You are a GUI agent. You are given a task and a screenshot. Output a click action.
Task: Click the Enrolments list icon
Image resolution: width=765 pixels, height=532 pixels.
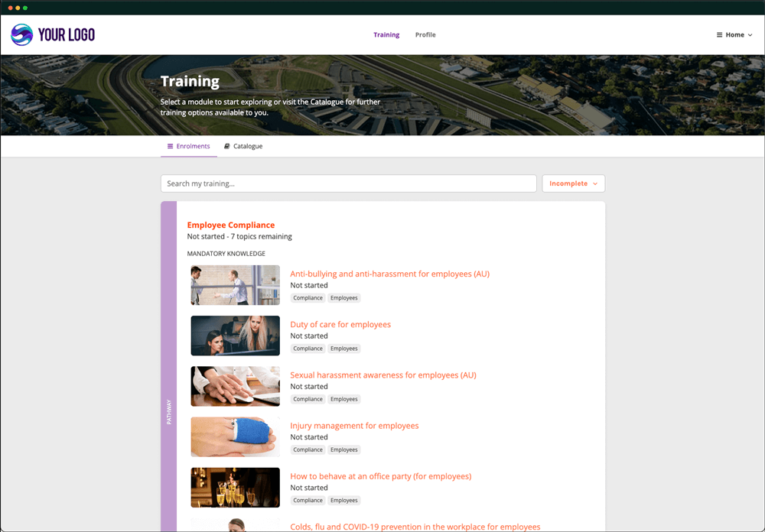pyautogui.click(x=170, y=146)
